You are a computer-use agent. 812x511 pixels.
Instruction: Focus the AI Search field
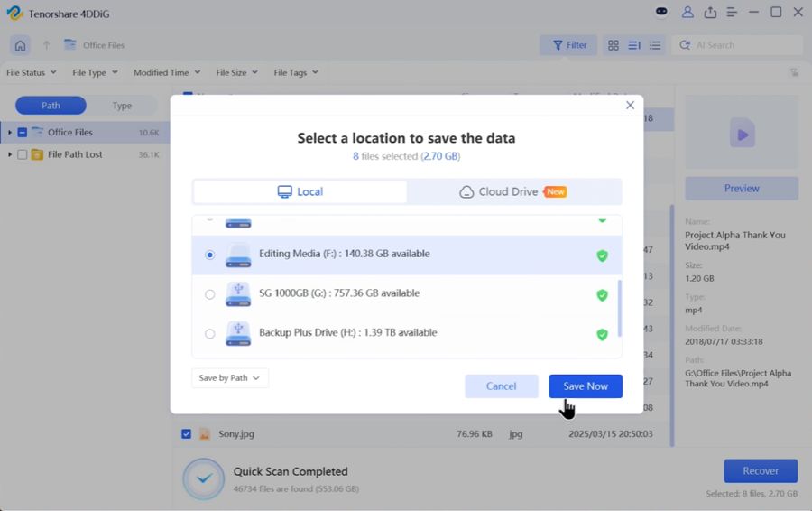(737, 45)
